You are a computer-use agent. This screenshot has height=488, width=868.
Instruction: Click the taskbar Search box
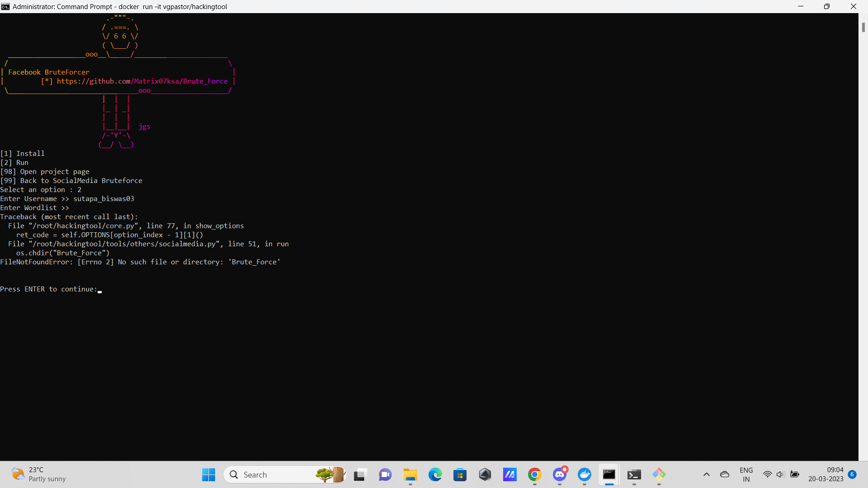click(285, 474)
